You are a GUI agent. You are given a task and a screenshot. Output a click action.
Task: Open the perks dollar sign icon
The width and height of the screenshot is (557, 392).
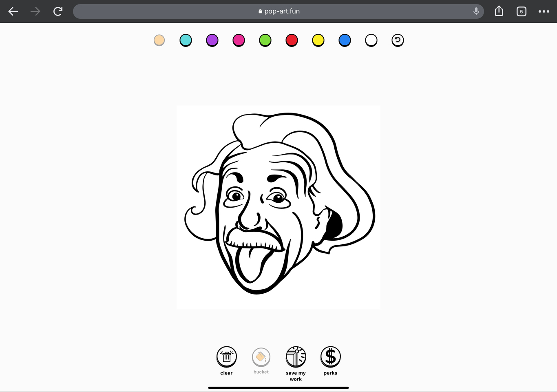tap(330, 357)
